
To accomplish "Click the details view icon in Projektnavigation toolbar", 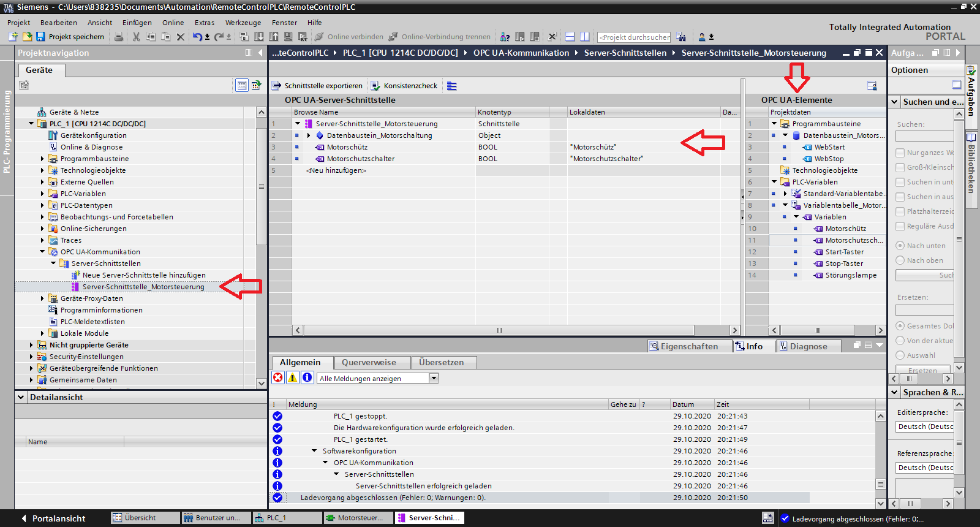I will coord(242,85).
